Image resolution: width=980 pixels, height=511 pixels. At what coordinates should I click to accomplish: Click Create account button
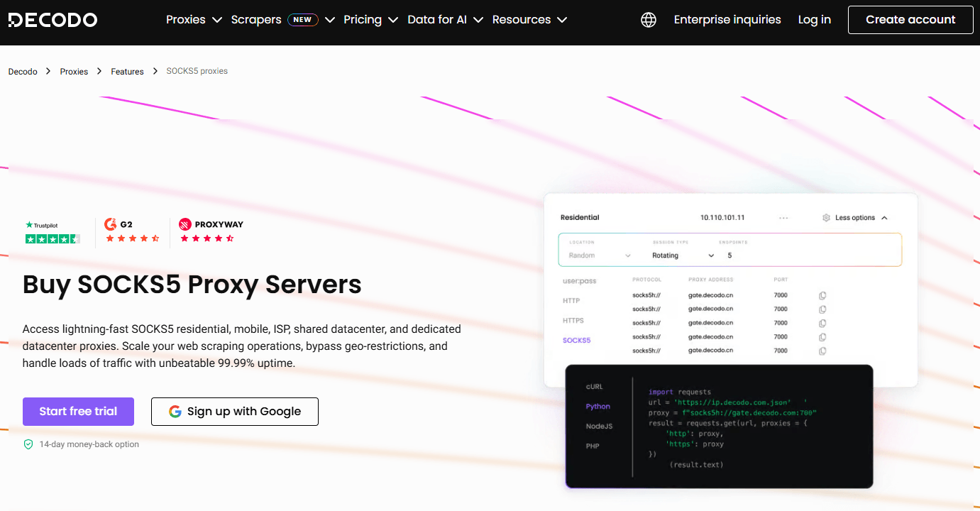pyautogui.click(x=910, y=20)
